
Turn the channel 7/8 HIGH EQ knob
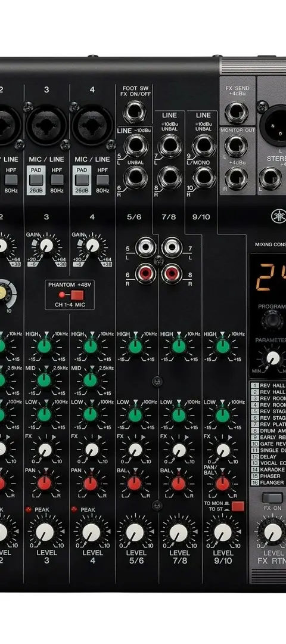click(x=179, y=346)
